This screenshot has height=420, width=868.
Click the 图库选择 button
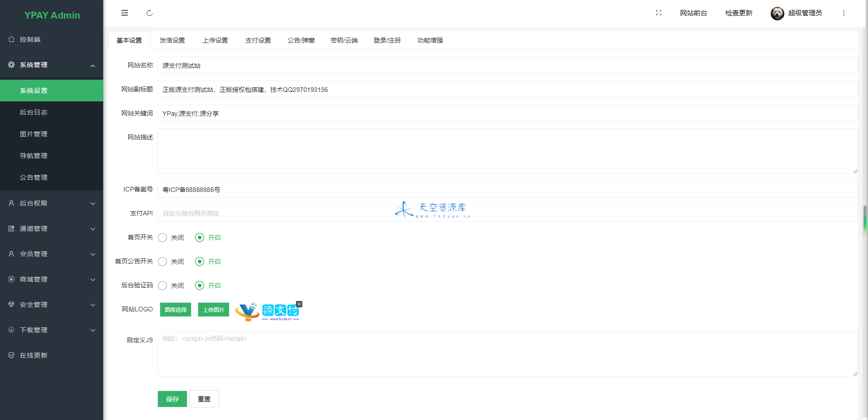click(176, 310)
